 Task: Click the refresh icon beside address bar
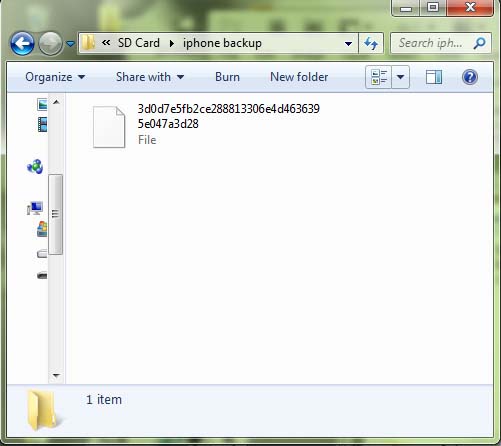371,43
